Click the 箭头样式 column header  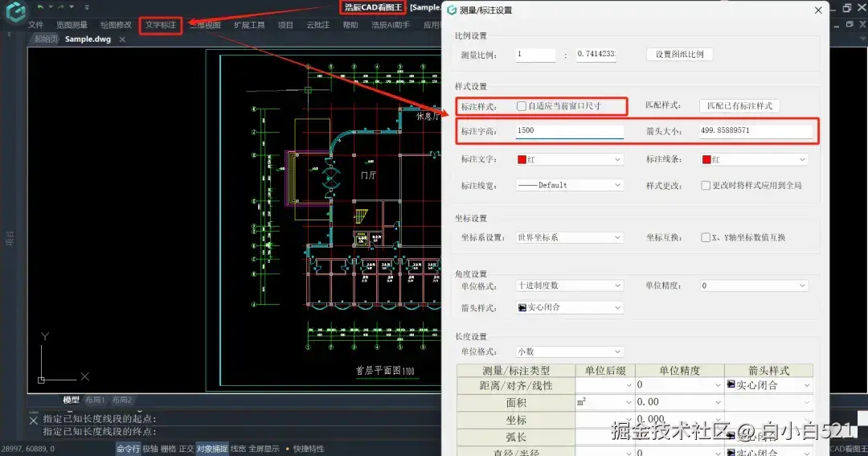pyautogui.click(x=769, y=371)
